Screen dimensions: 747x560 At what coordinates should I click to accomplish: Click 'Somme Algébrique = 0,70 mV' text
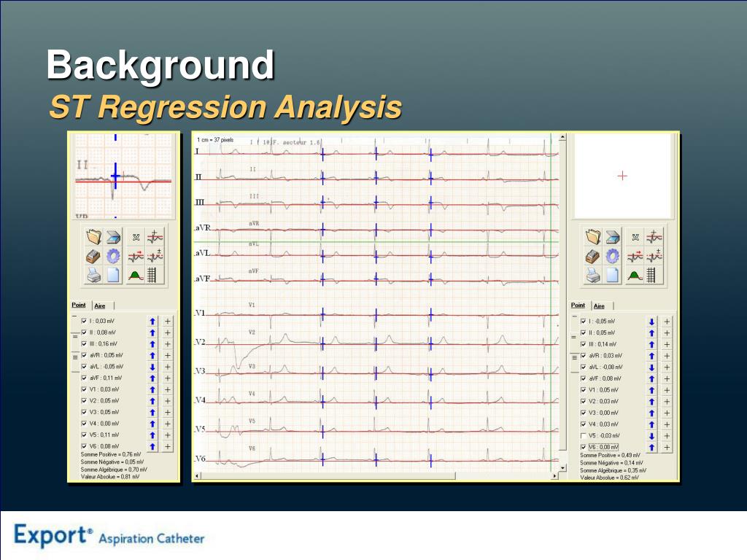[x=114, y=470]
